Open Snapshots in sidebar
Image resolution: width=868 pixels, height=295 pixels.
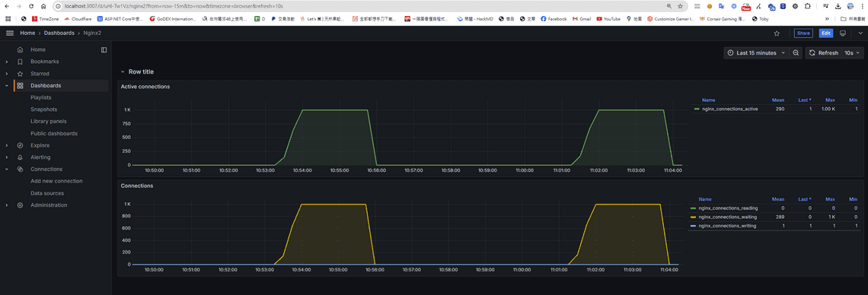(x=43, y=109)
